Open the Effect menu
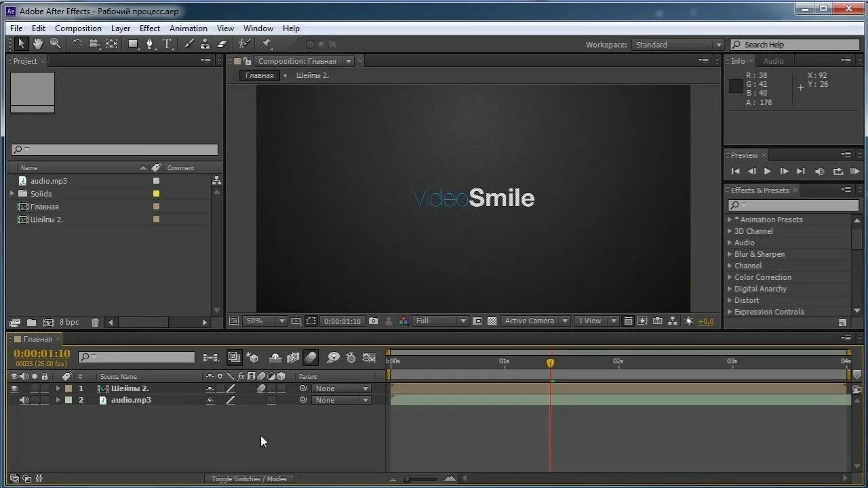 [150, 28]
